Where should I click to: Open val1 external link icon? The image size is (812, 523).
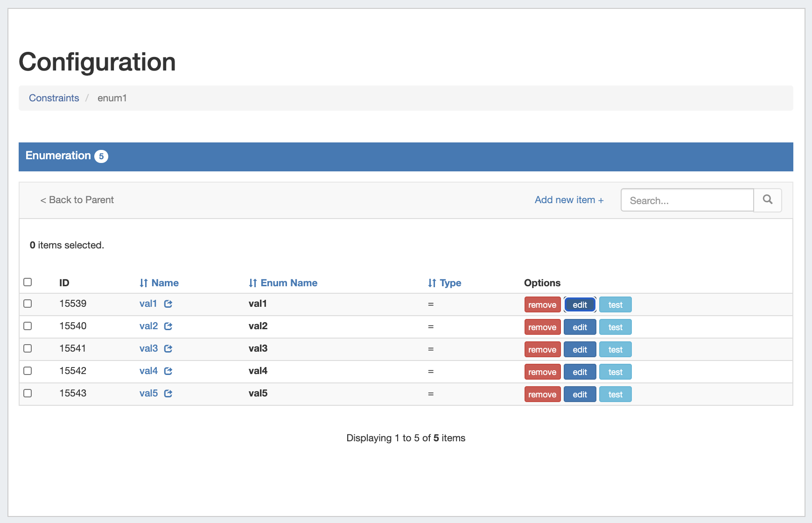click(168, 304)
